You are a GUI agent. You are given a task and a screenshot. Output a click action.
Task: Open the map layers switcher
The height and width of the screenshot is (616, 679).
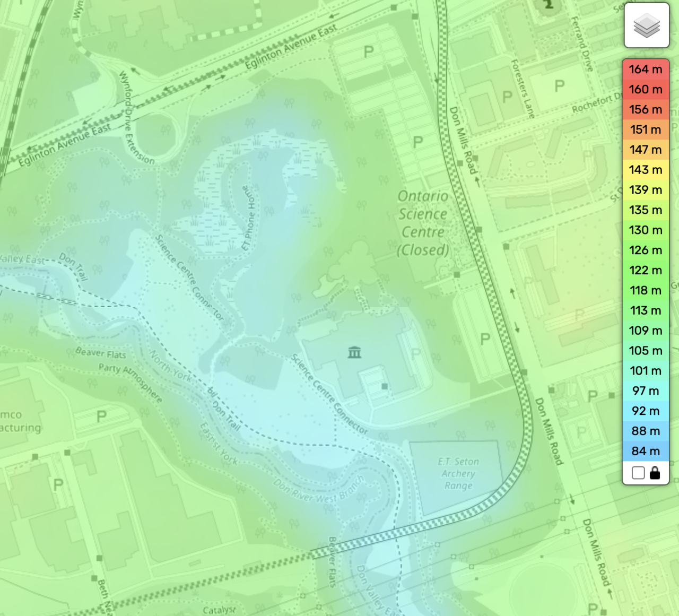(x=646, y=25)
